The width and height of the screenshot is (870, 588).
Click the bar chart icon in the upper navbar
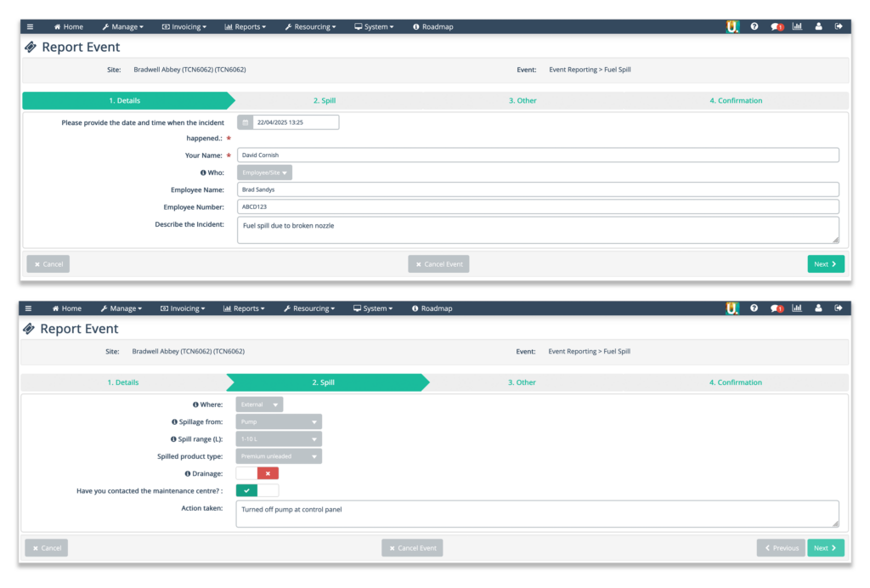click(x=797, y=26)
